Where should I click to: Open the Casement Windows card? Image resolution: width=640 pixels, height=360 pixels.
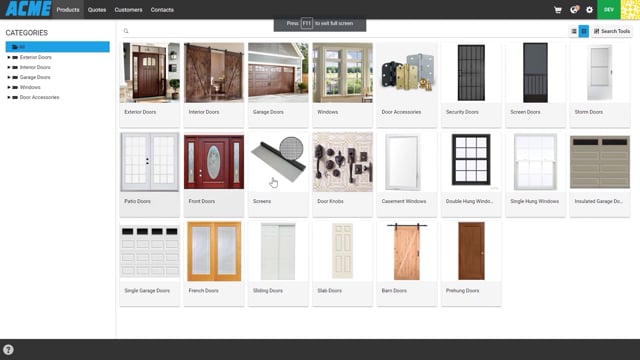407,174
